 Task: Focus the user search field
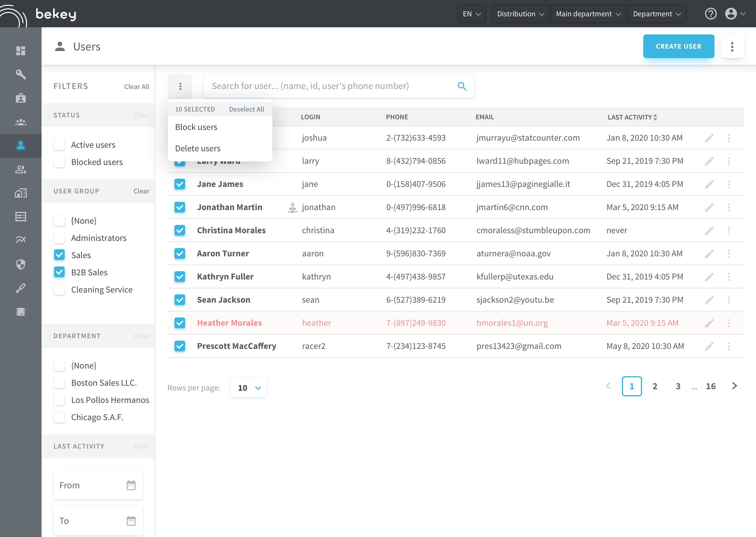331,86
